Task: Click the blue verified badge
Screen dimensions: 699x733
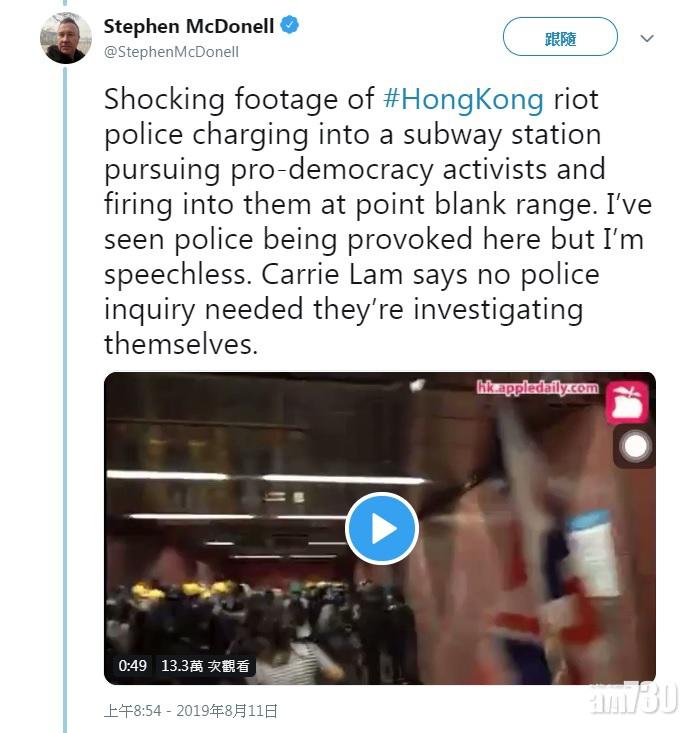Action: tap(289, 26)
